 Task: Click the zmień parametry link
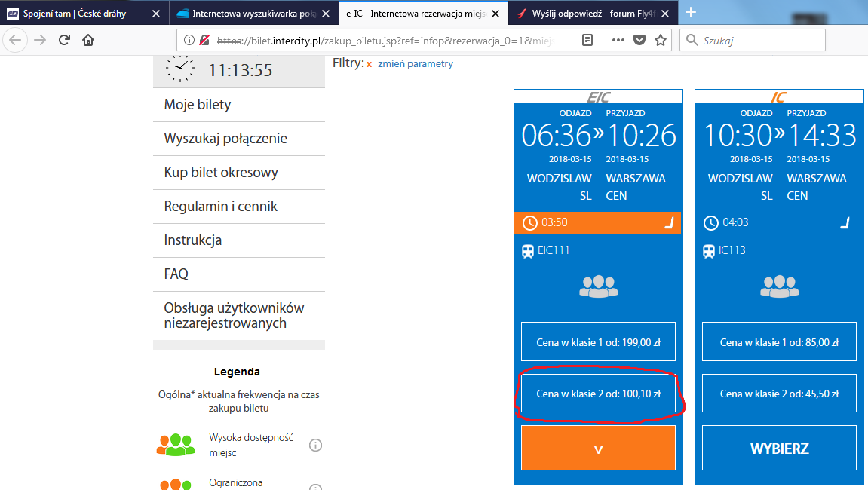coord(416,63)
